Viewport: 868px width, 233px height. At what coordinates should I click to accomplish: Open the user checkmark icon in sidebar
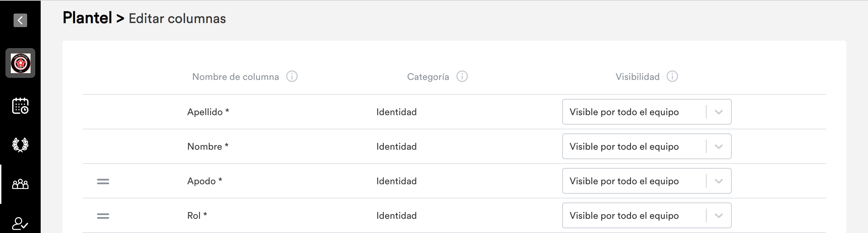pos(20,224)
